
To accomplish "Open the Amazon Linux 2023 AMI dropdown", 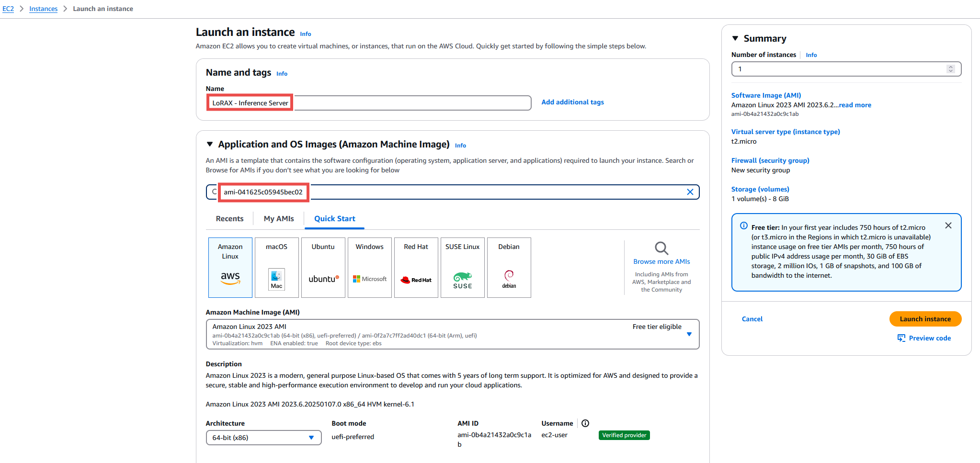I will tap(453, 334).
